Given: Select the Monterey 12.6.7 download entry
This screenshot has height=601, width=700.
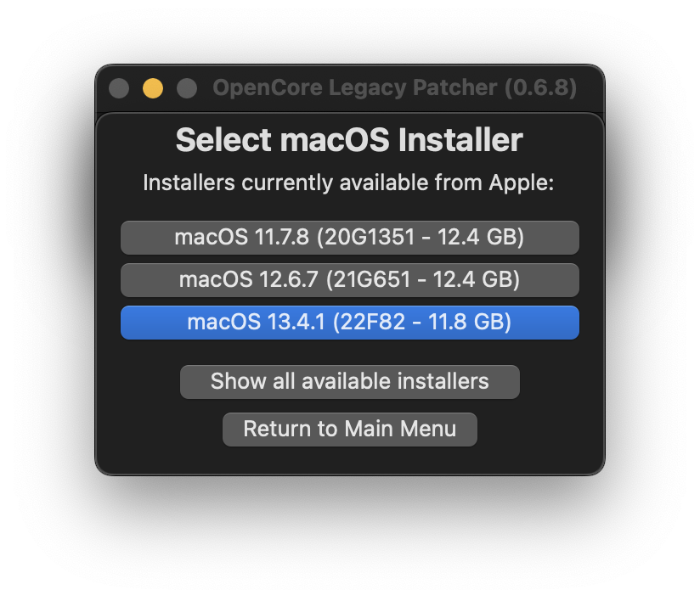Looking at the screenshot, I should coord(350,280).
